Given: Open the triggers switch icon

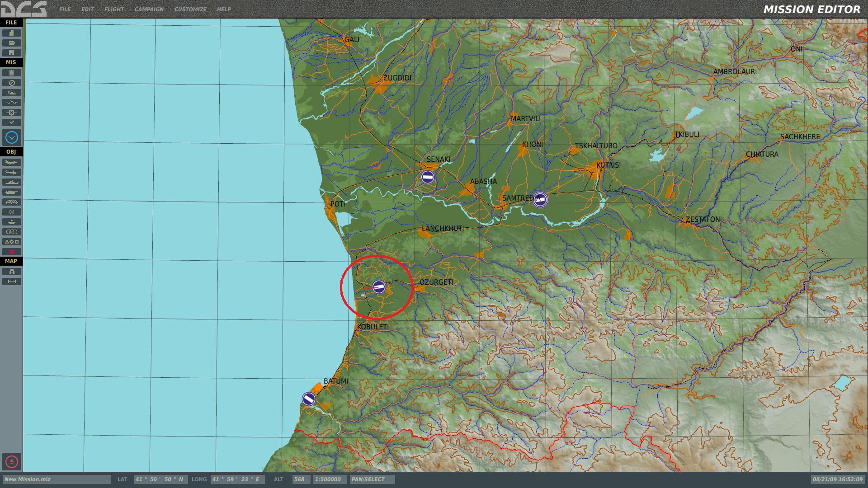Looking at the screenshot, I should tap(12, 103).
